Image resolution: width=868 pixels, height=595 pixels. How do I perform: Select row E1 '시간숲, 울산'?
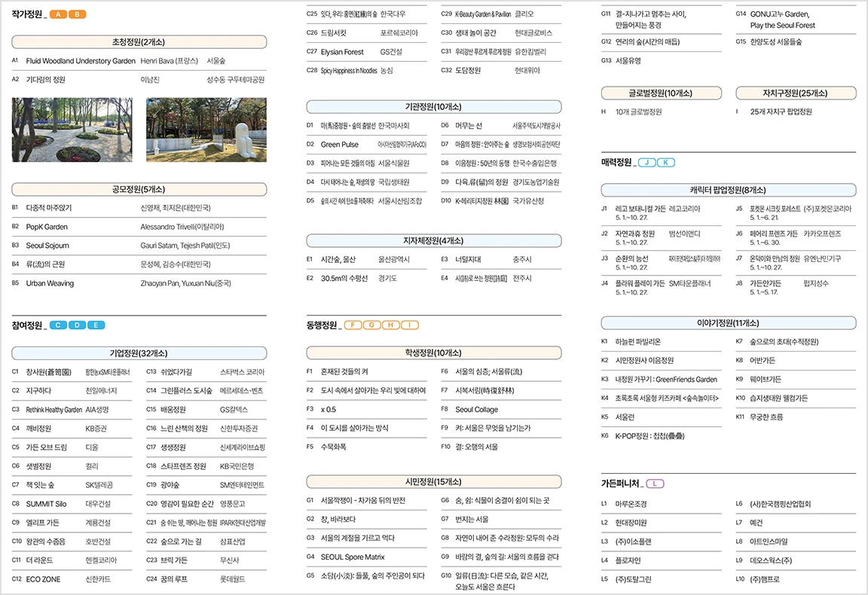(x=366, y=260)
